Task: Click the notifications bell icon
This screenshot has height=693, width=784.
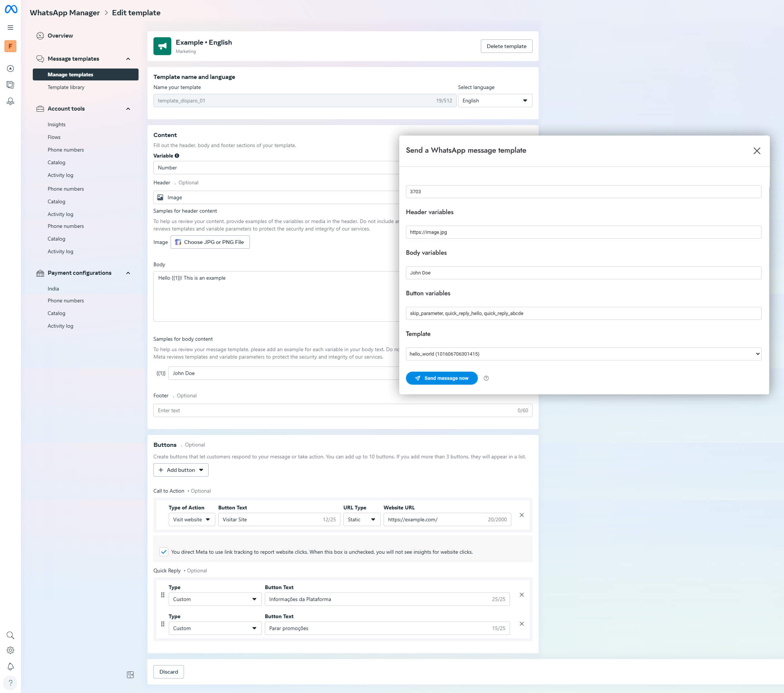Action: click(10, 667)
